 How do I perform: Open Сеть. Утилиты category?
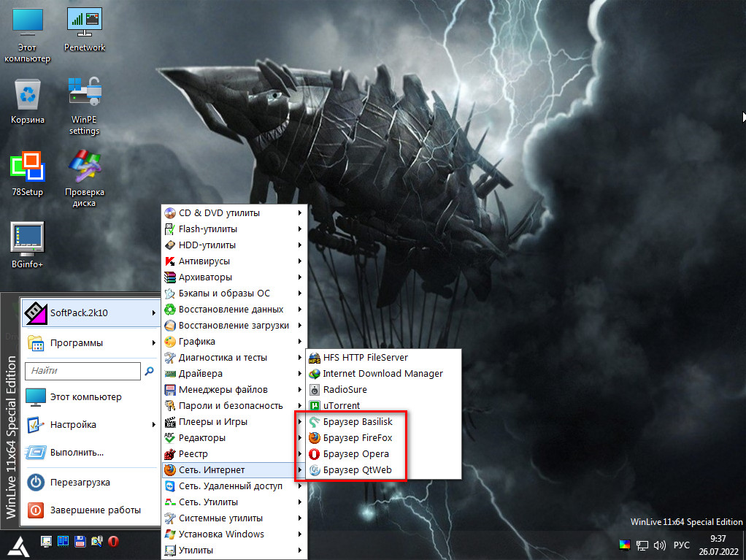234,502
